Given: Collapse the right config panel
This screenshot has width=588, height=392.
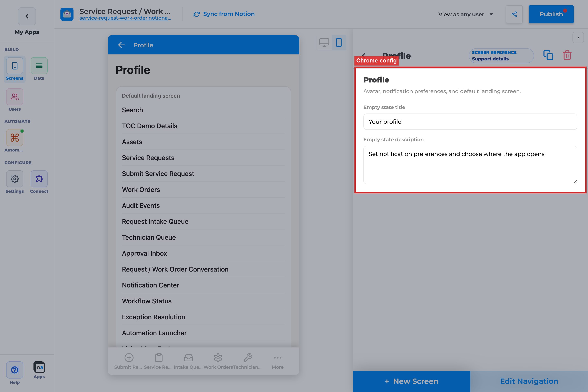Looking at the screenshot, I should 578,38.
